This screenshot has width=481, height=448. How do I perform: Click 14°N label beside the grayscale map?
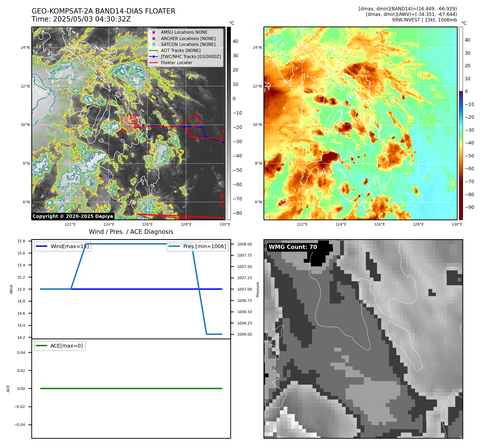(x=25, y=48)
